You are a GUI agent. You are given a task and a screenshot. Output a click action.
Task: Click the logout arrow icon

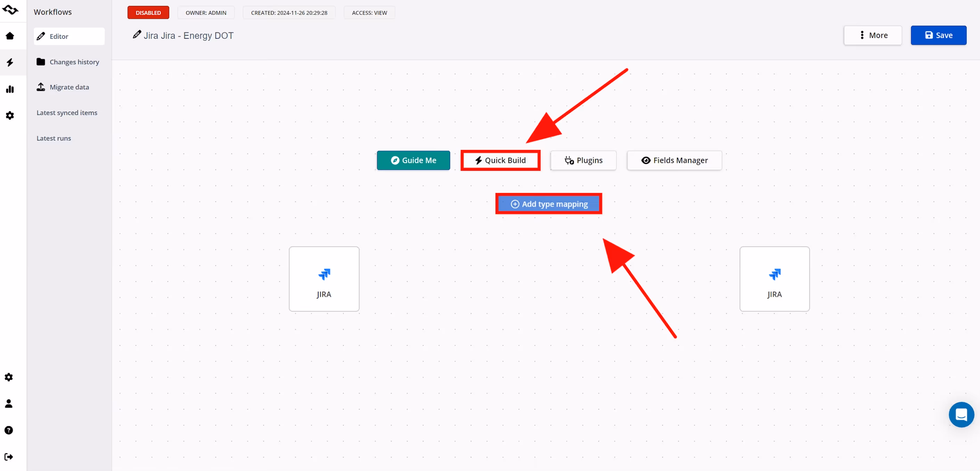click(9, 456)
